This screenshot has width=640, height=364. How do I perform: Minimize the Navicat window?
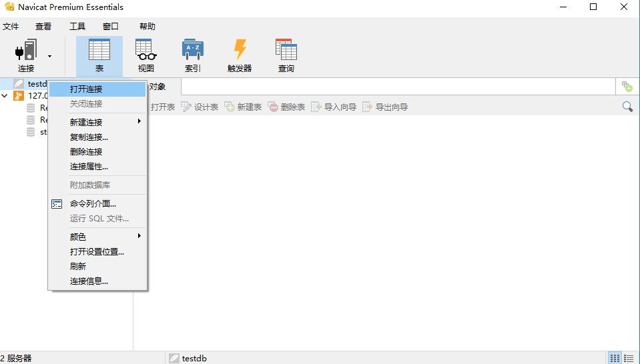point(563,7)
